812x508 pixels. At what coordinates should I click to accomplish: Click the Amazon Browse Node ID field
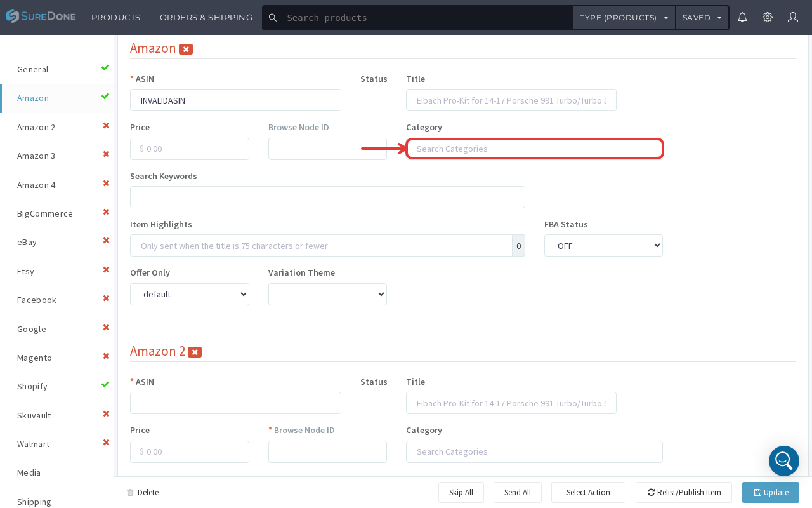[x=327, y=149]
